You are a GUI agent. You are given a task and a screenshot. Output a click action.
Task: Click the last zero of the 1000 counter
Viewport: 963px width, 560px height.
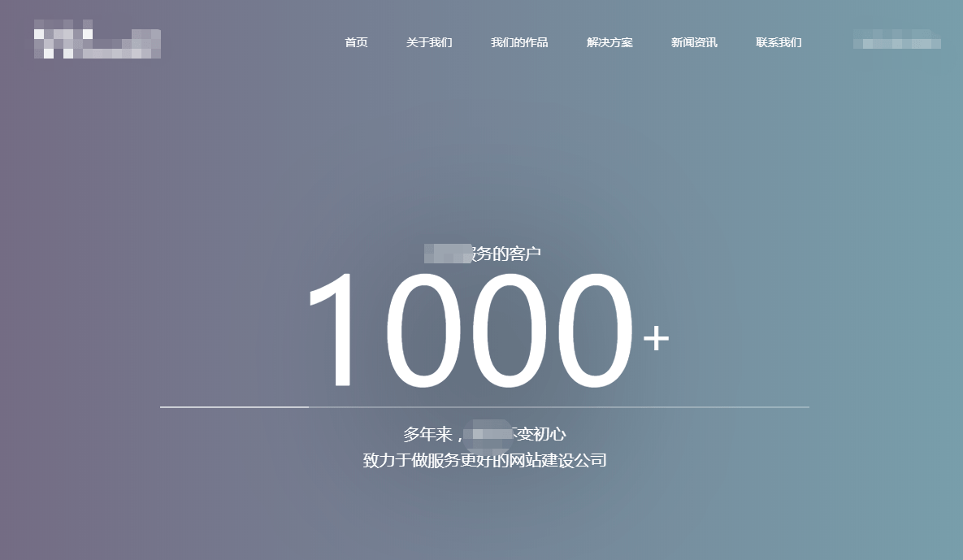pyautogui.click(x=592, y=331)
